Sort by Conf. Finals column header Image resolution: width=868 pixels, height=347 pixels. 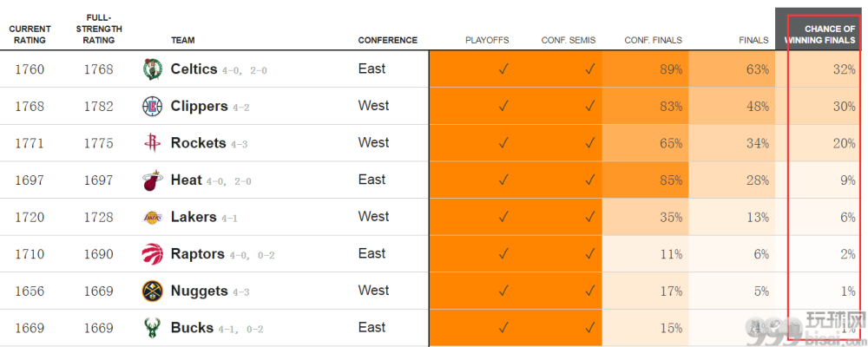pyautogui.click(x=654, y=40)
